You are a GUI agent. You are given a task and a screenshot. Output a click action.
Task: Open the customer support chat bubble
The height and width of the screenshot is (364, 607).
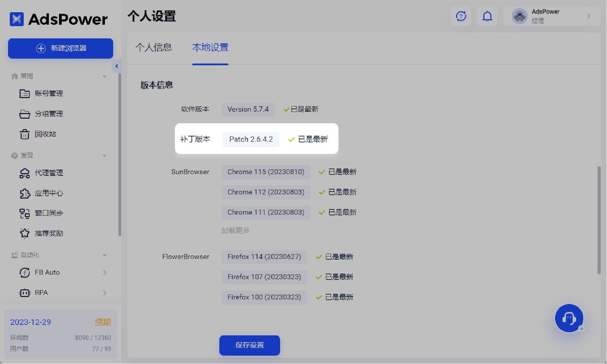click(x=569, y=318)
